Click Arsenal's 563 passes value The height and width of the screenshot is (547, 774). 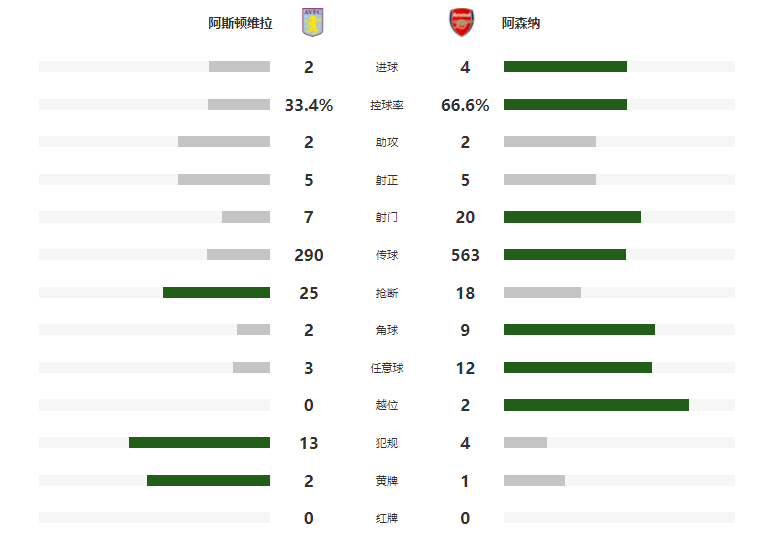pos(465,255)
